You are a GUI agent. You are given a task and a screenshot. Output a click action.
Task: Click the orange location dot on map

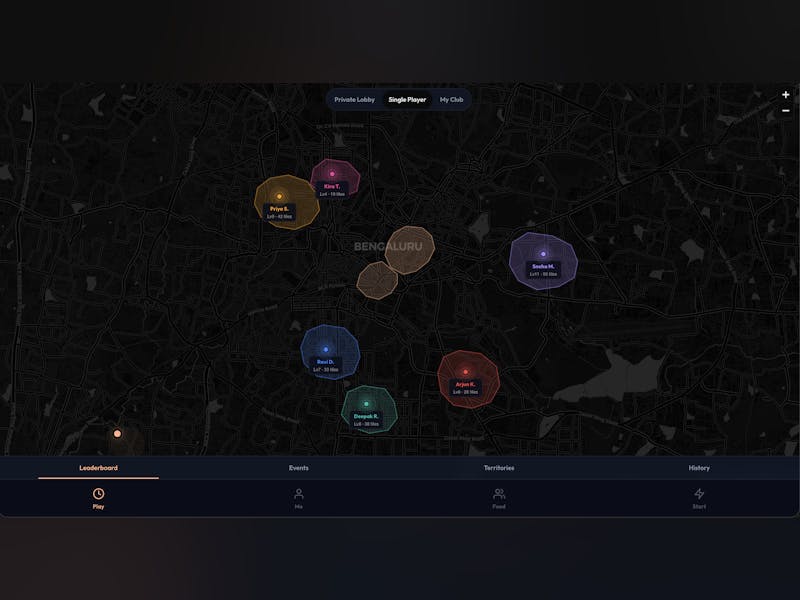[117, 434]
